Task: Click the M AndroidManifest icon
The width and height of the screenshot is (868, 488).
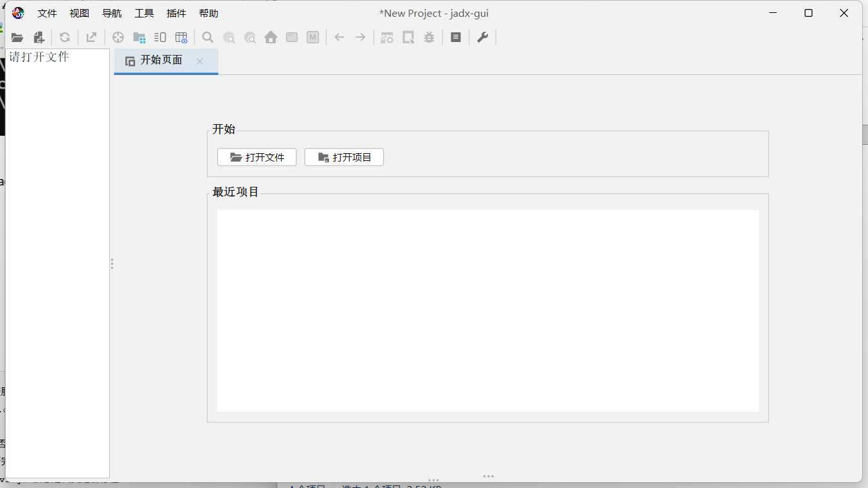Action: [x=313, y=37]
